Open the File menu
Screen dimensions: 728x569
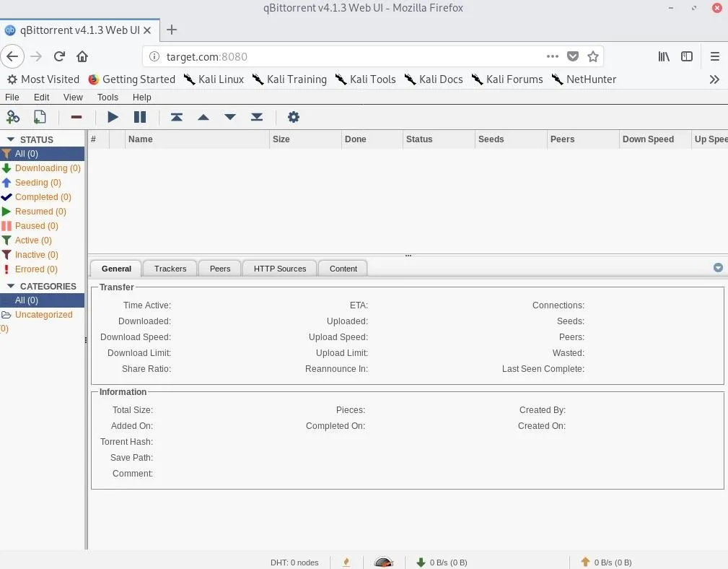tap(12, 97)
